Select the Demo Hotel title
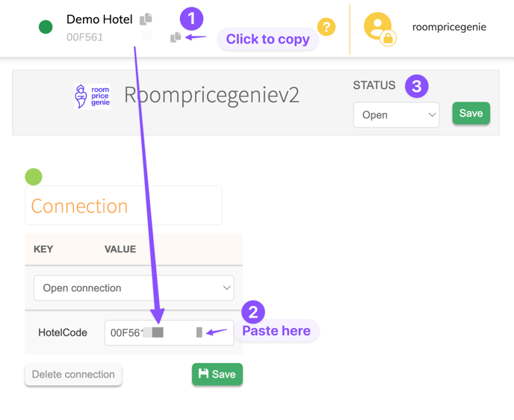The width and height of the screenshot is (514, 420). pos(99,19)
